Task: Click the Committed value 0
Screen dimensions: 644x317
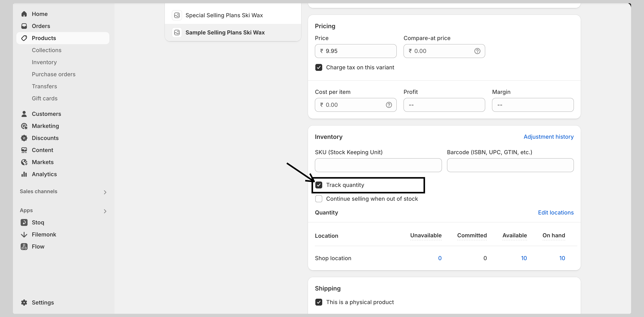Action: [485, 258]
